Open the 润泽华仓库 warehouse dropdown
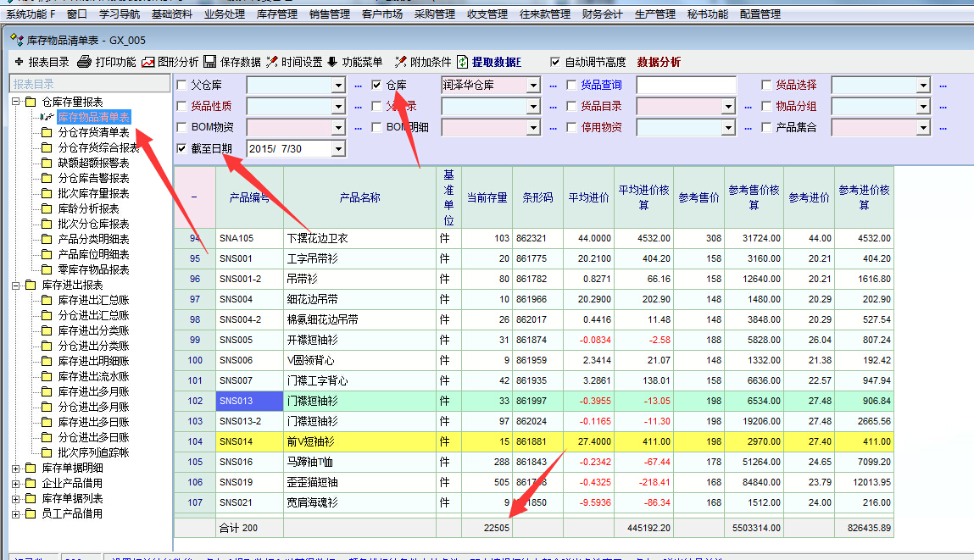Image resolution: width=974 pixels, height=560 pixels. pos(533,85)
